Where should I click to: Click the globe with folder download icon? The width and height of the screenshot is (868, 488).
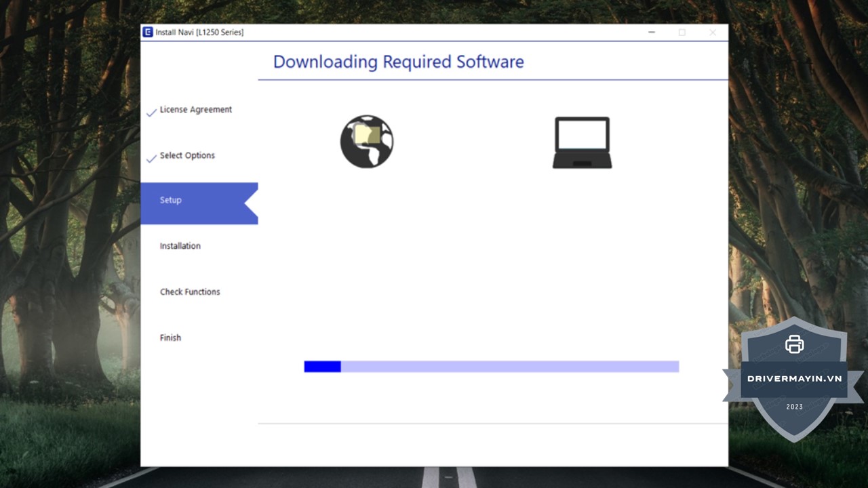pos(367,142)
